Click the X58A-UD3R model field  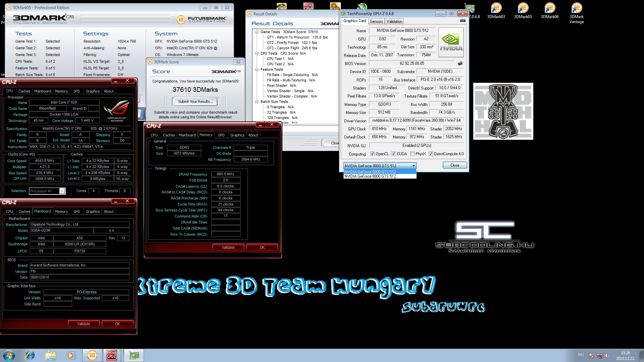pyautogui.click(x=61, y=231)
